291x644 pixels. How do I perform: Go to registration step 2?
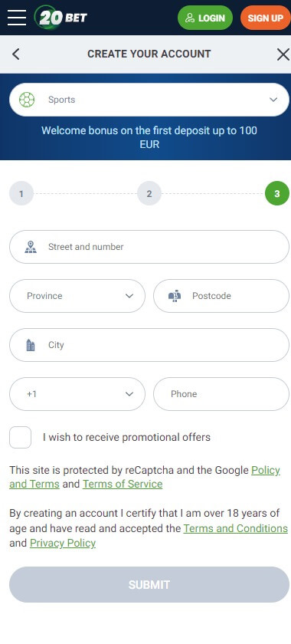tap(149, 193)
